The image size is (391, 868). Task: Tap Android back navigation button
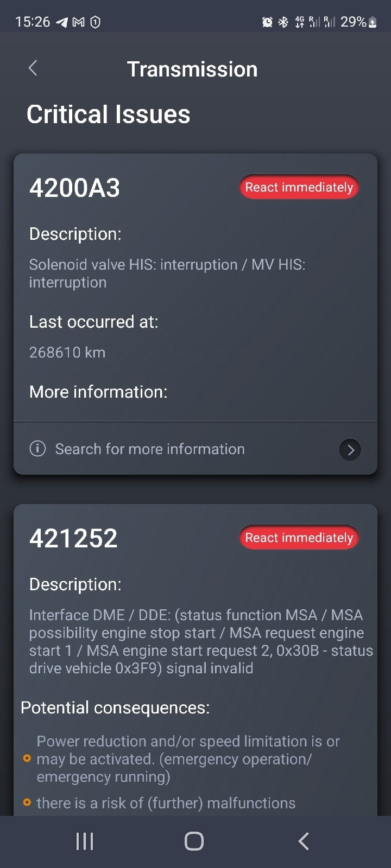304,841
